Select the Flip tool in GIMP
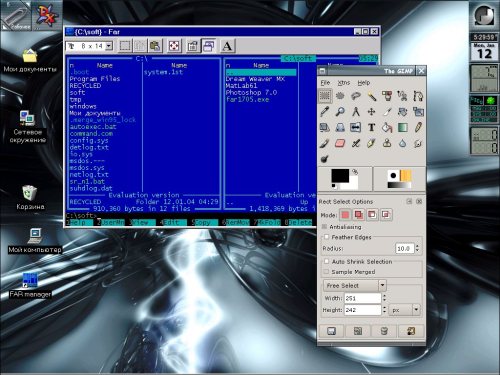This screenshot has height=375, width=500. click(356, 127)
